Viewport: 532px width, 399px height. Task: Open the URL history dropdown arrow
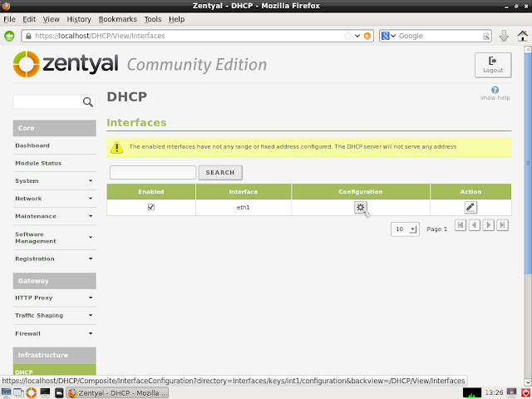tap(357, 36)
